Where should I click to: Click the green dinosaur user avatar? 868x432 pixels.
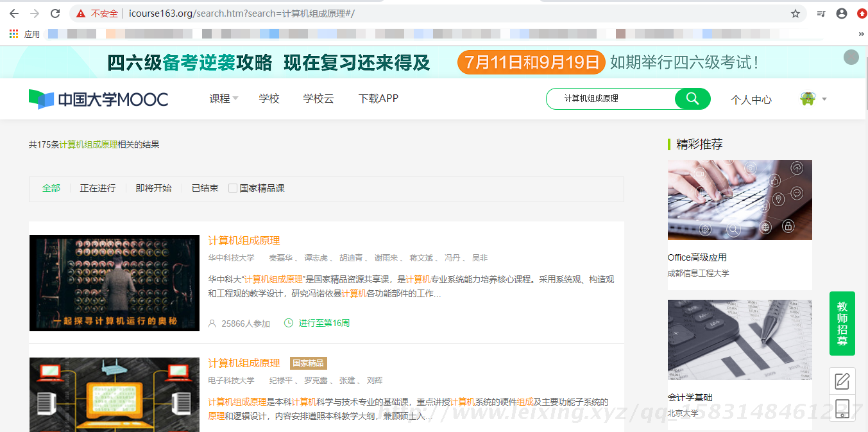point(807,99)
